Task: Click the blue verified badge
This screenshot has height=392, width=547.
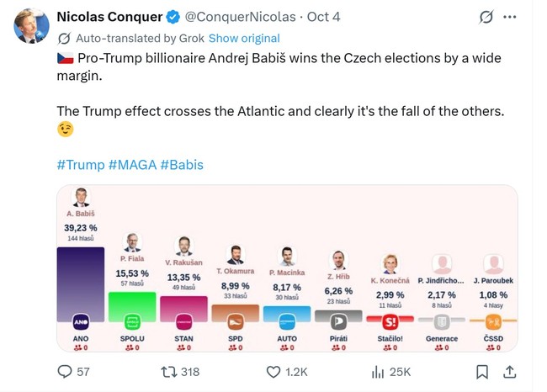Action: [x=173, y=17]
